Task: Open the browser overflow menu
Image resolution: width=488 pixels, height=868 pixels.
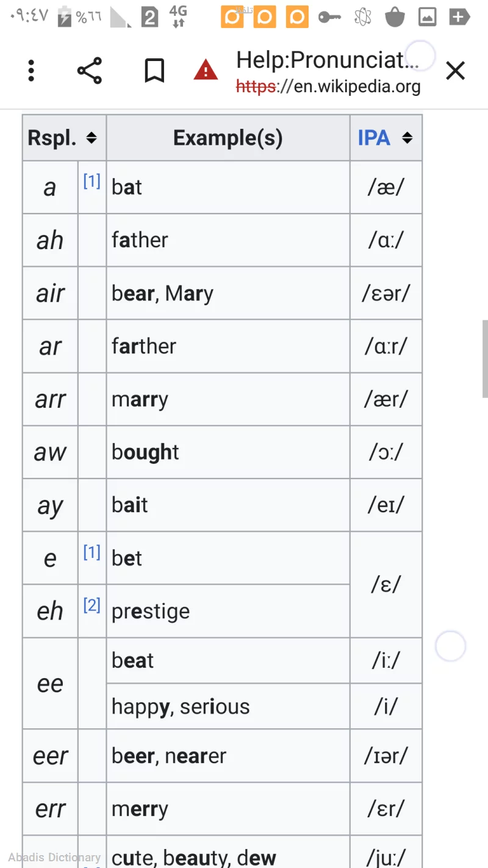Action: [30, 70]
